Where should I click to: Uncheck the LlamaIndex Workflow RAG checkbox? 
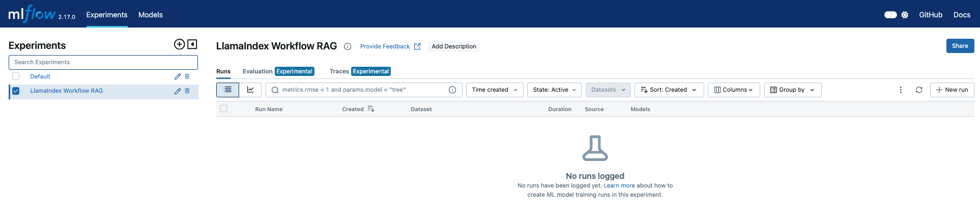point(16,91)
